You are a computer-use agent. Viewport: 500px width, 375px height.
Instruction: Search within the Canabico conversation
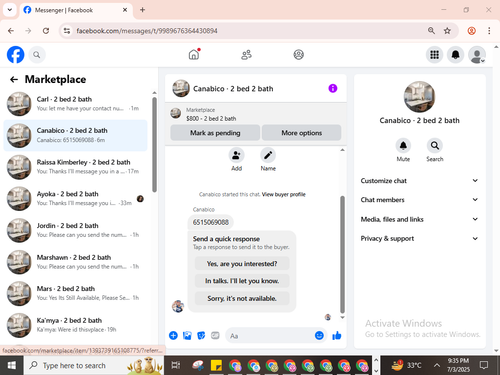coord(435,146)
